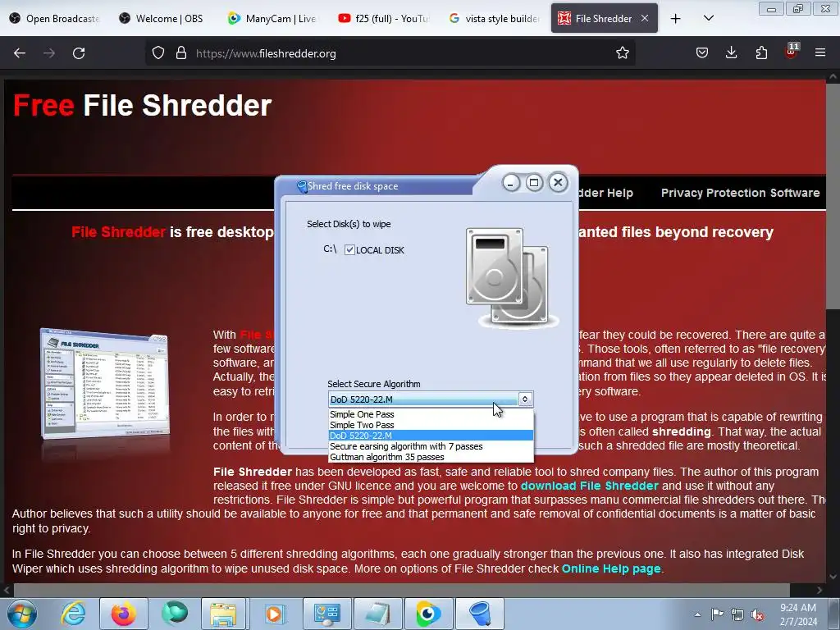This screenshot has height=630, width=840.
Task: Open uBlock extension with badge 11
Action: click(792, 52)
